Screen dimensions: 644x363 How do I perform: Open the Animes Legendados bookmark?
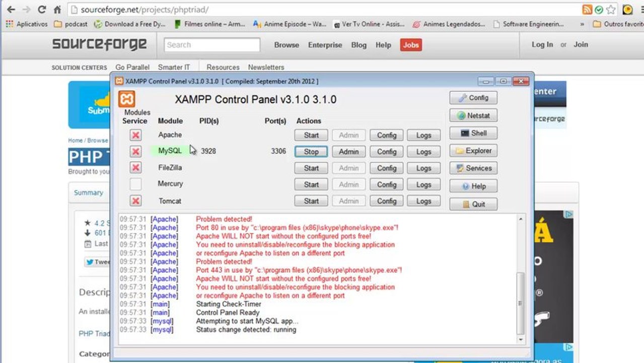[449, 24]
